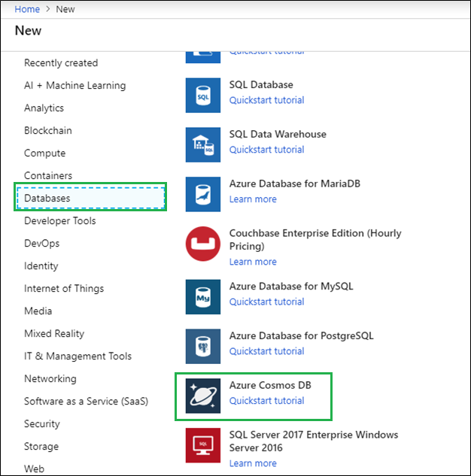471x476 pixels.
Task: Click the Azure Cosmos DB planet icon
Action: pos(203,396)
